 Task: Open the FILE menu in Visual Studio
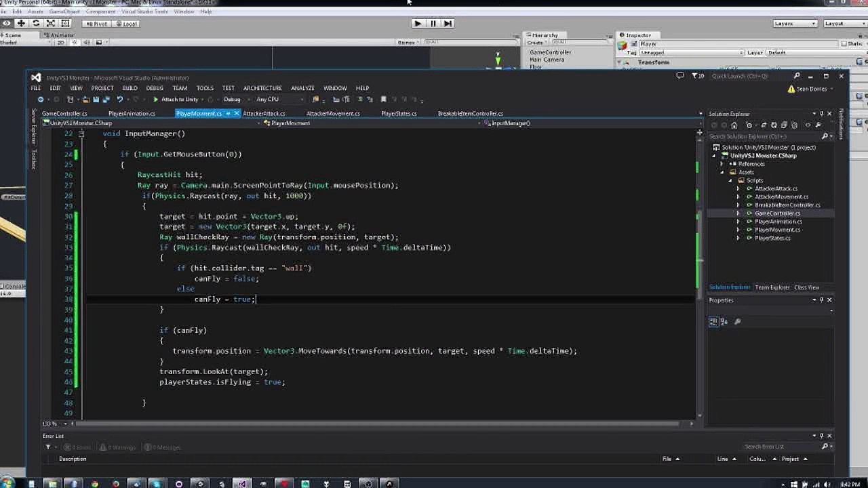pyautogui.click(x=35, y=88)
